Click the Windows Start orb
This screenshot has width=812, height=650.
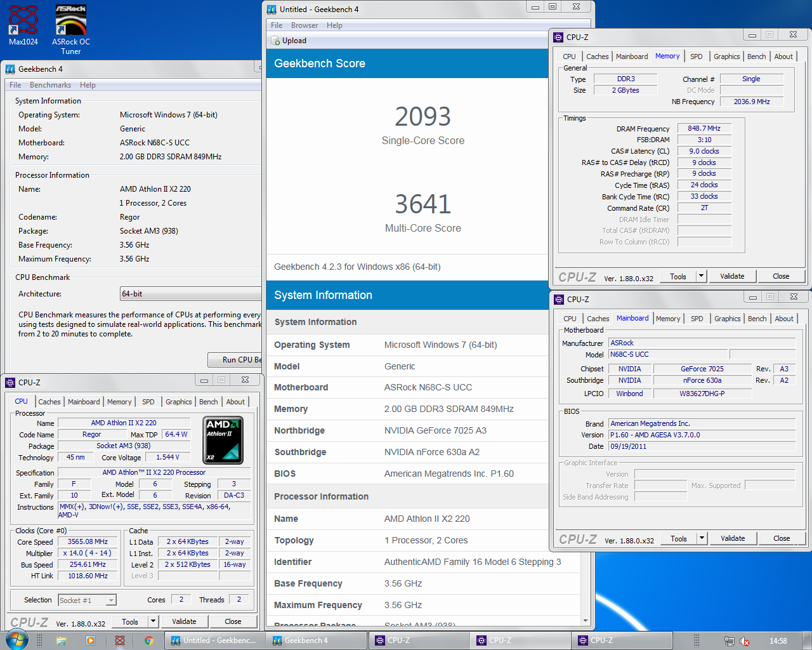pyautogui.click(x=16, y=640)
